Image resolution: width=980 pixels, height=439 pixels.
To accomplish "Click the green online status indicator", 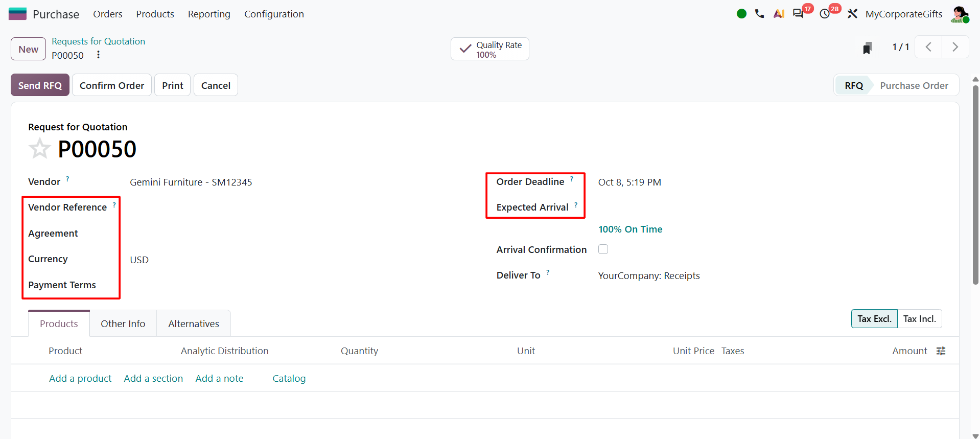I will (741, 14).
